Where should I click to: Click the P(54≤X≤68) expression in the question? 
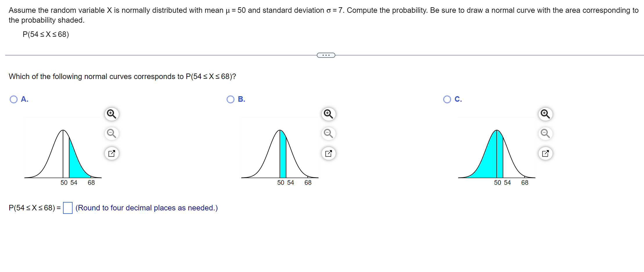[46, 34]
